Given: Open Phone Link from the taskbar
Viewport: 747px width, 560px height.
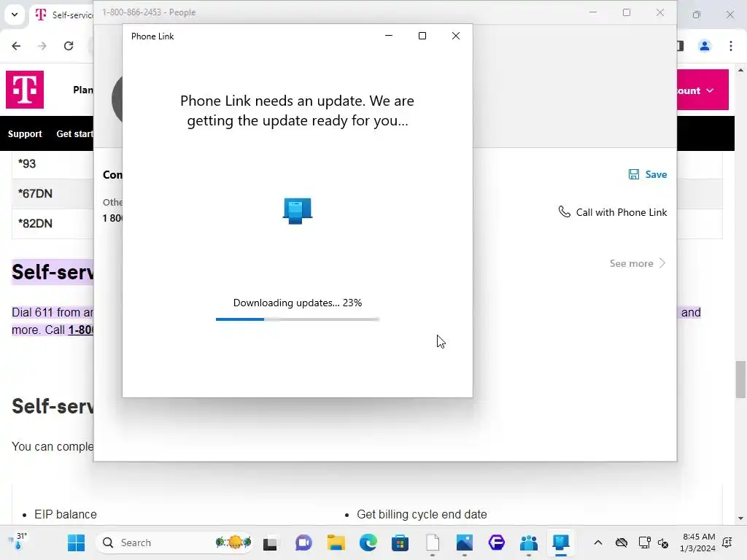Looking at the screenshot, I should coord(561,542).
